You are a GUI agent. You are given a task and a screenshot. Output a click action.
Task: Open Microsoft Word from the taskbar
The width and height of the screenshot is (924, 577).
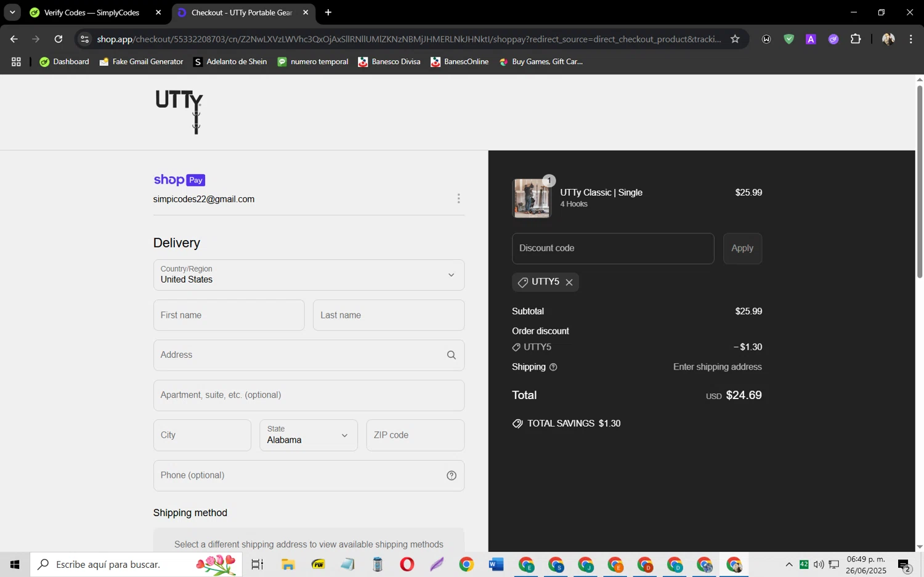coord(496,564)
